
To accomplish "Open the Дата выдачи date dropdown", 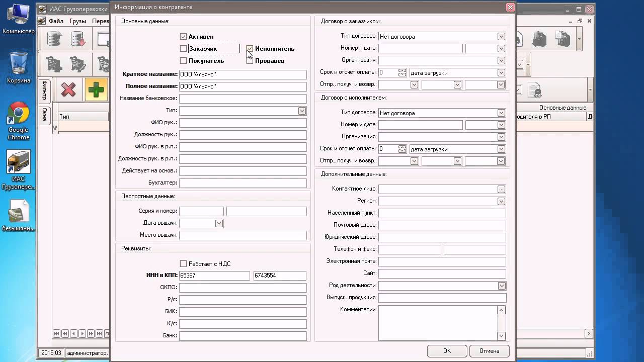I will [x=219, y=223].
